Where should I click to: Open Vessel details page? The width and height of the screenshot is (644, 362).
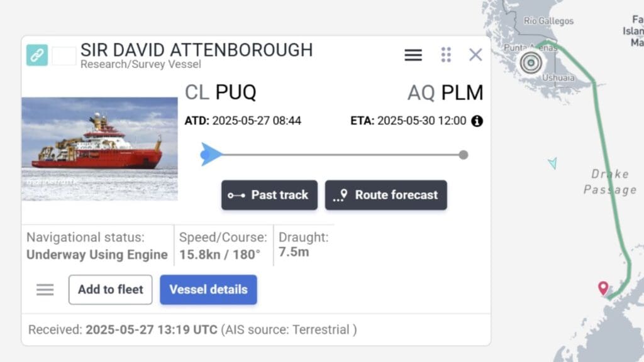(x=208, y=290)
